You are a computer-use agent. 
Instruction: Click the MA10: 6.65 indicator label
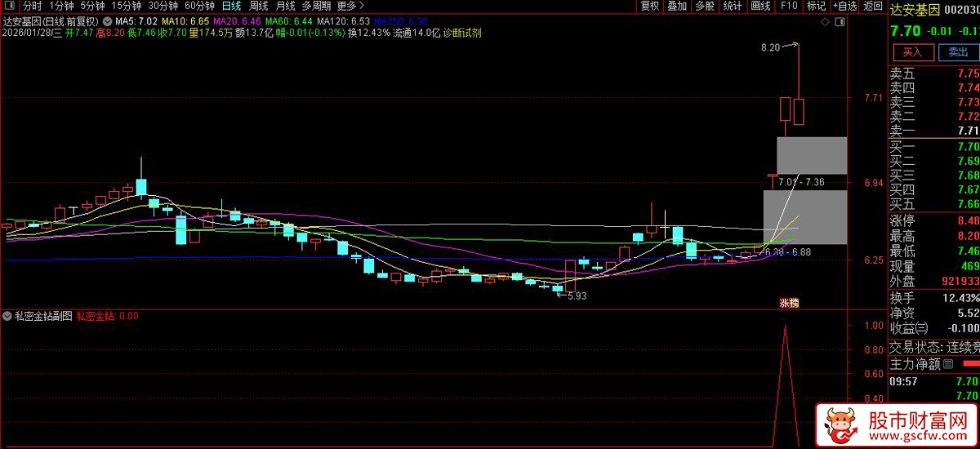(185, 20)
